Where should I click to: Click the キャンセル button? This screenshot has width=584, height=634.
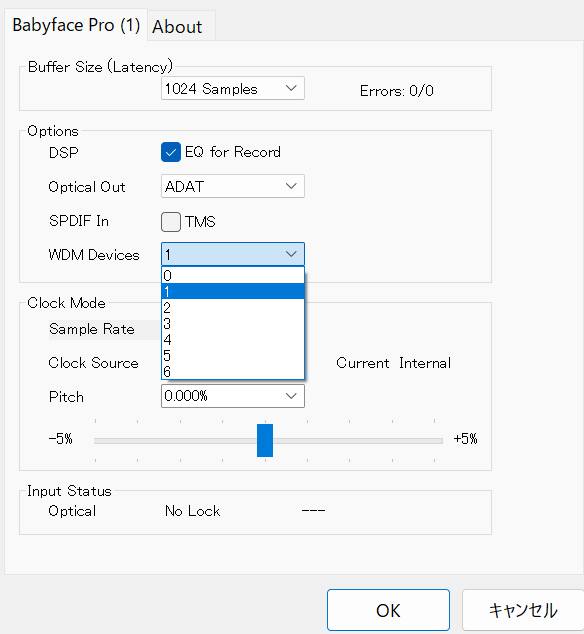(523, 610)
